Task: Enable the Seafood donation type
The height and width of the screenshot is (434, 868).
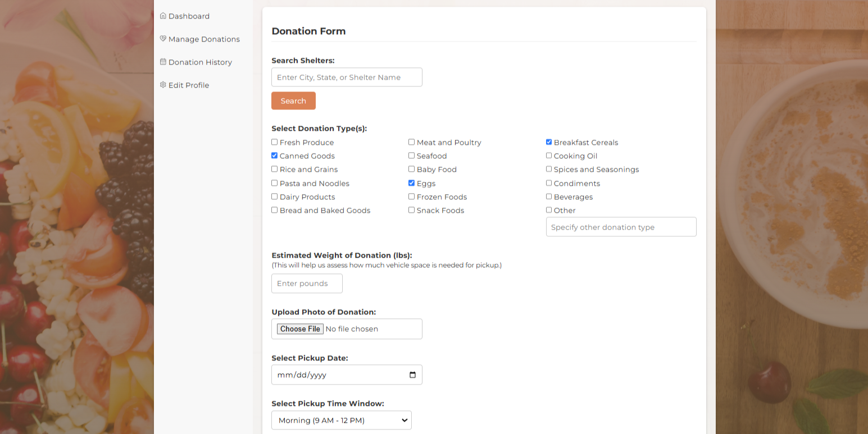Action: [411, 156]
